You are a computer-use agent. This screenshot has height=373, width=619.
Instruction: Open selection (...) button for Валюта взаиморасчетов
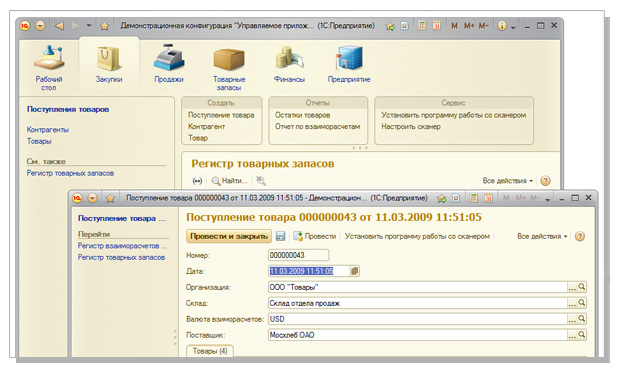(x=572, y=319)
